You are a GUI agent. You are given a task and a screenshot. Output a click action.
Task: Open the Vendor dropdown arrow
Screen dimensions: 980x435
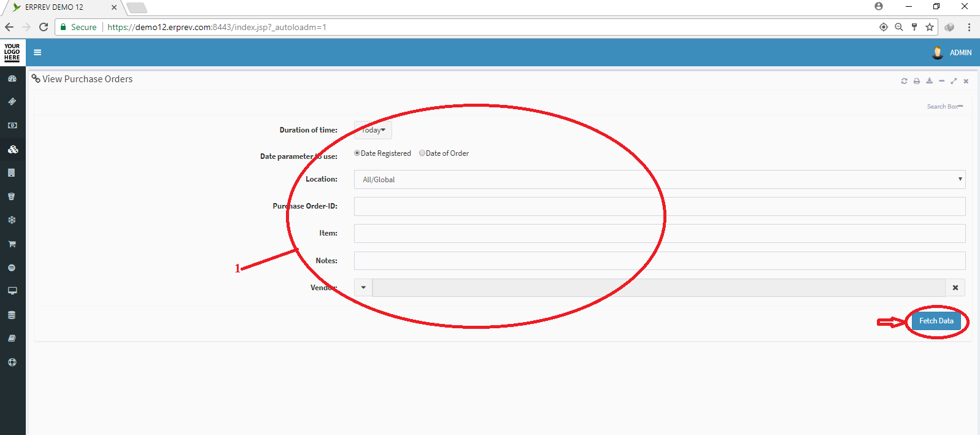coord(363,288)
